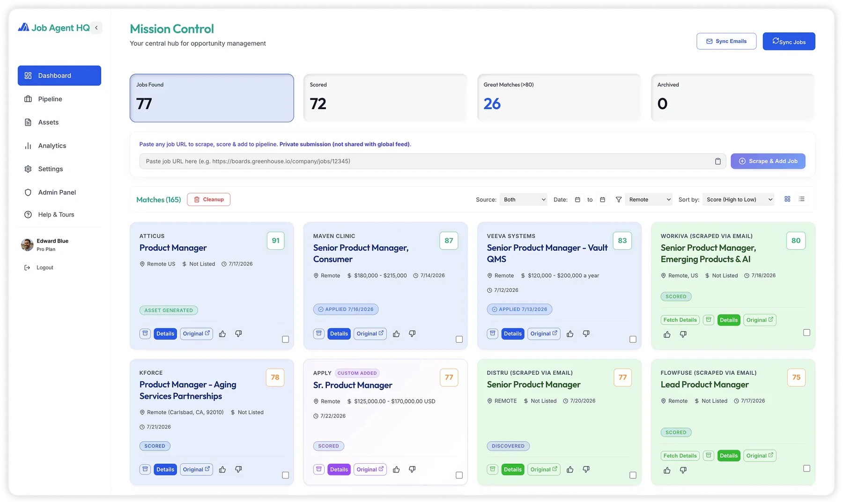The width and height of the screenshot is (843, 504).
Task: Click the paste clipboard icon in URL field
Action: (718, 161)
